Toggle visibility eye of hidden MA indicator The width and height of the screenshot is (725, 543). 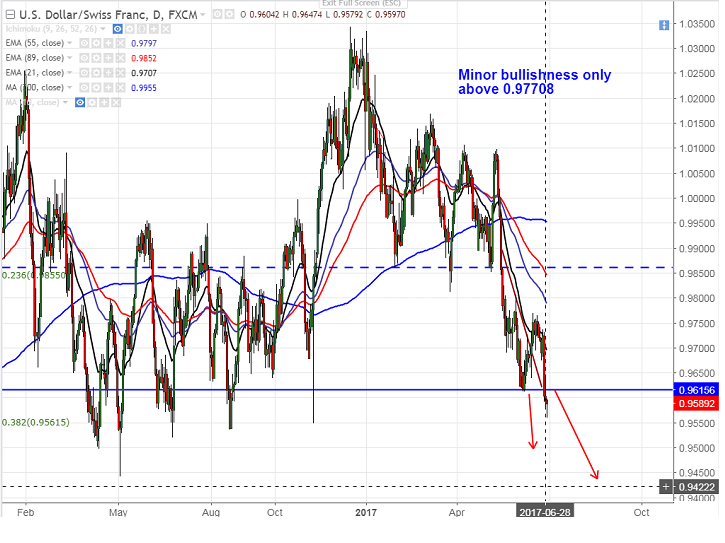point(80,102)
